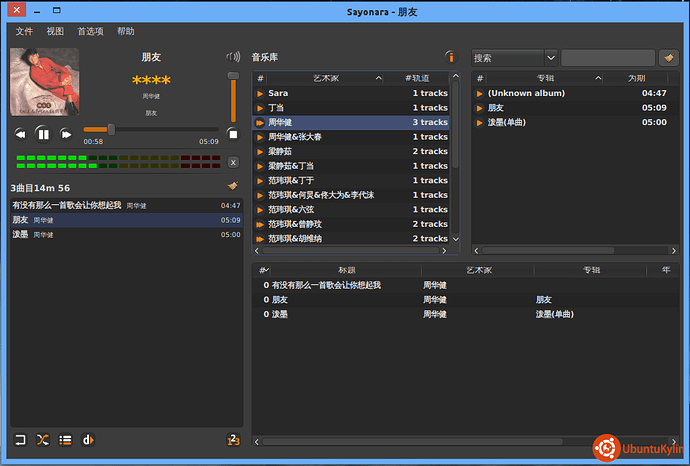
Task: Select playlist song 泼墨
Action: 127,235
